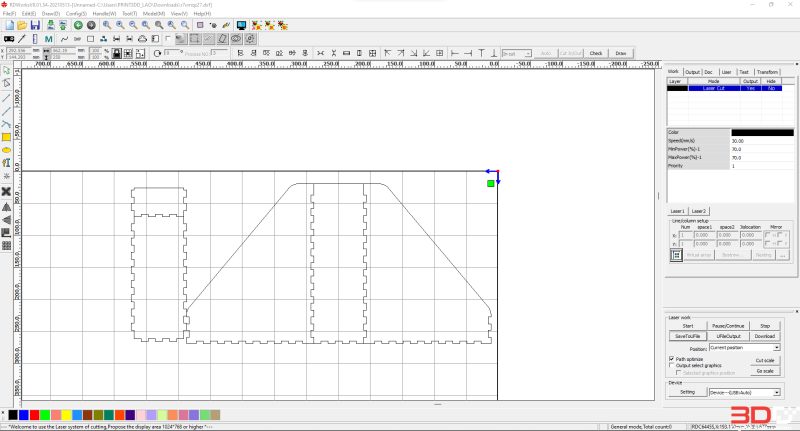Click the array grid icon in left toolbar

[6, 245]
